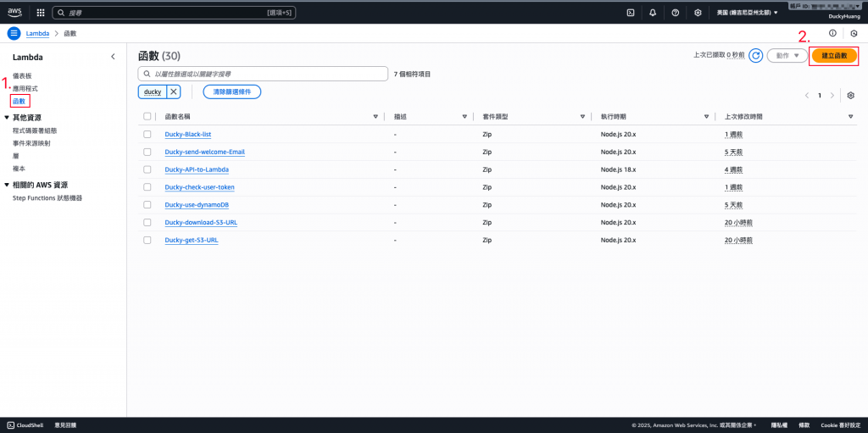Open 事件來源映射 in the sidebar
Image resolution: width=868 pixels, height=433 pixels.
pyautogui.click(x=31, y=143)
